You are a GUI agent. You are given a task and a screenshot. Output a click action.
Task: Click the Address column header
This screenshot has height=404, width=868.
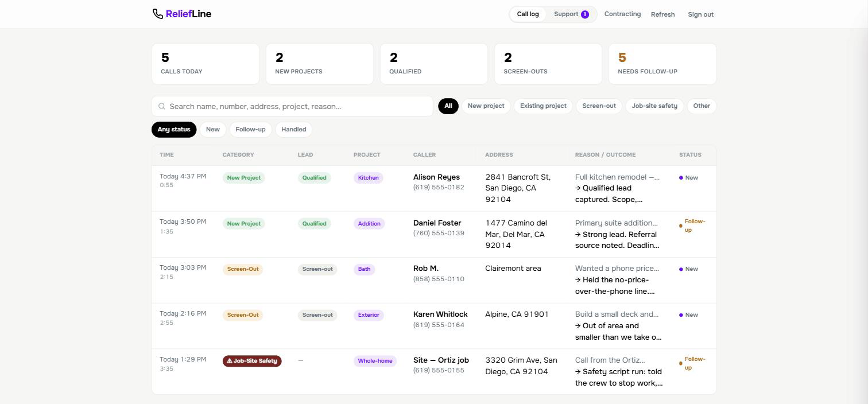pyautogui.click(x=499, y=155)
